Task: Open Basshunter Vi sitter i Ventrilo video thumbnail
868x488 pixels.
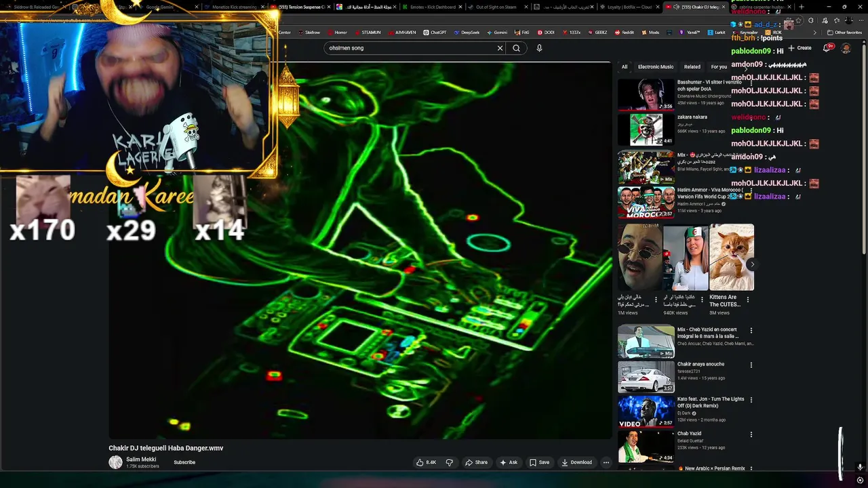Action: [x=646, y=94]
